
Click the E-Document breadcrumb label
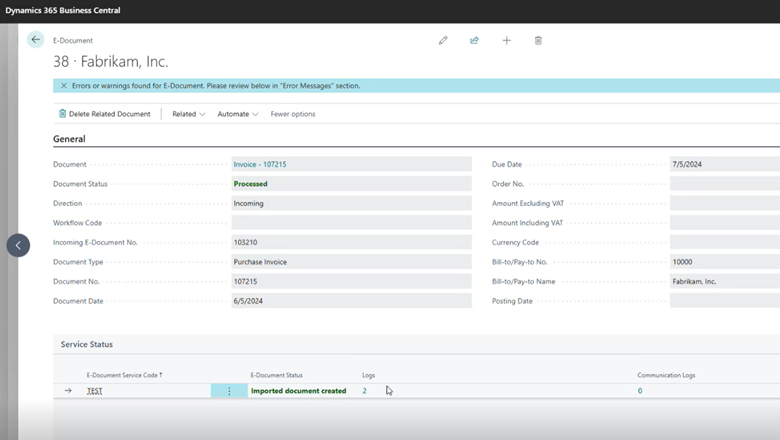[x=73, y=40]
